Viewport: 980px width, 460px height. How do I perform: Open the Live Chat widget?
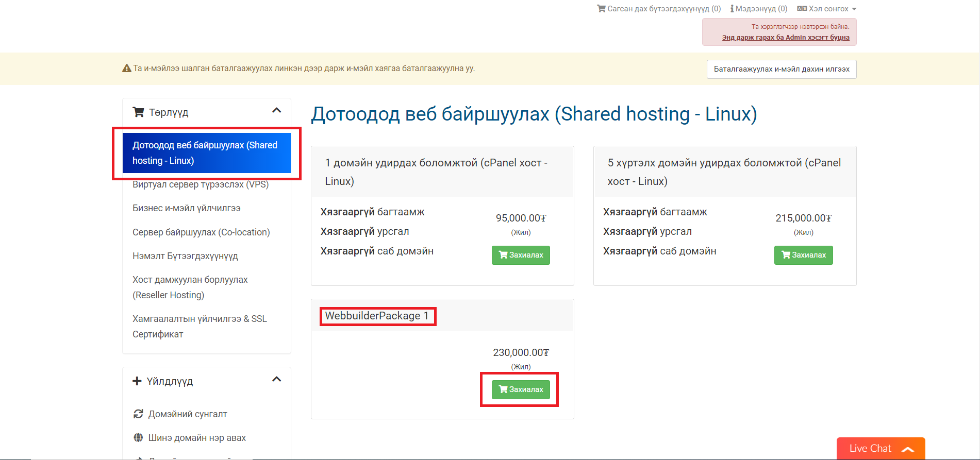click(881, 449)
